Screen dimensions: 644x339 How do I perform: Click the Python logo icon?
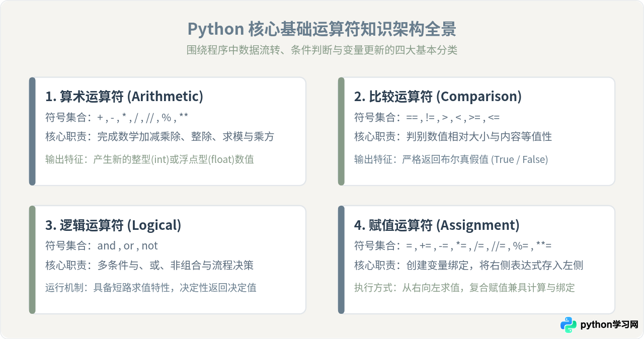tap(569, 325)
